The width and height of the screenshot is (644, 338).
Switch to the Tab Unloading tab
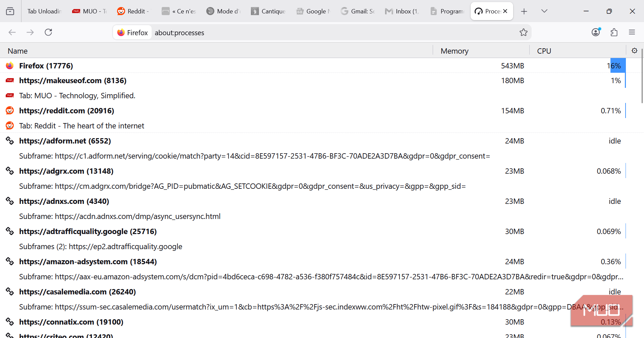pos(44,11)
